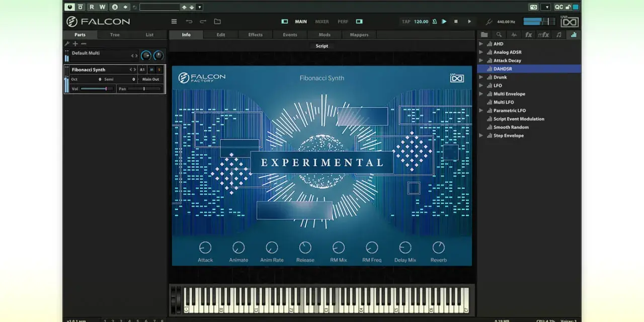Open the file browser folder tab in the right panel
This screenshot has width=644, height=322.
tap(484, 35)
